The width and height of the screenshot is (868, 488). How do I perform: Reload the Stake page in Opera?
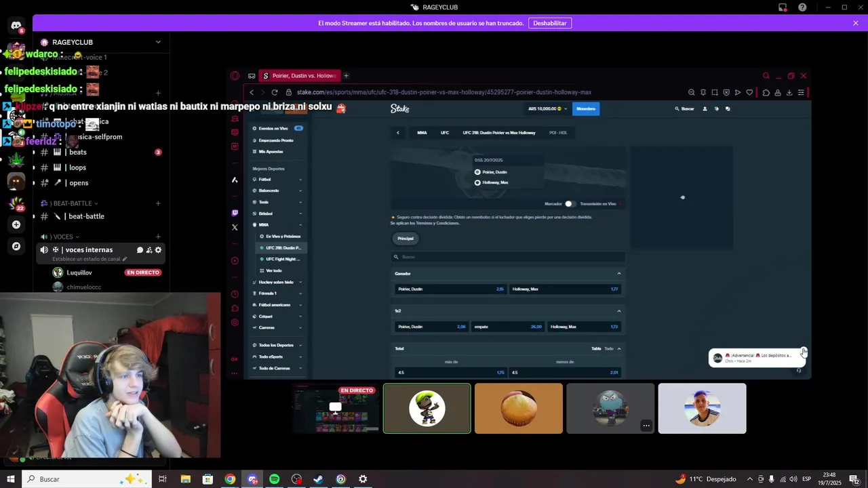coord(275,92)
